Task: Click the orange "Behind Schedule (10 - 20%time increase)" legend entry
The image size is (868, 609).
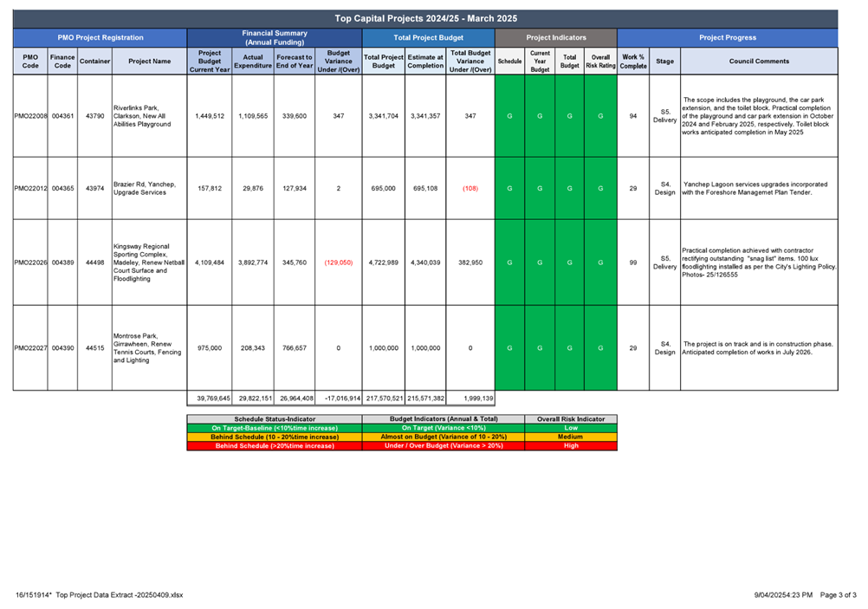Action: tap(275, 437)
